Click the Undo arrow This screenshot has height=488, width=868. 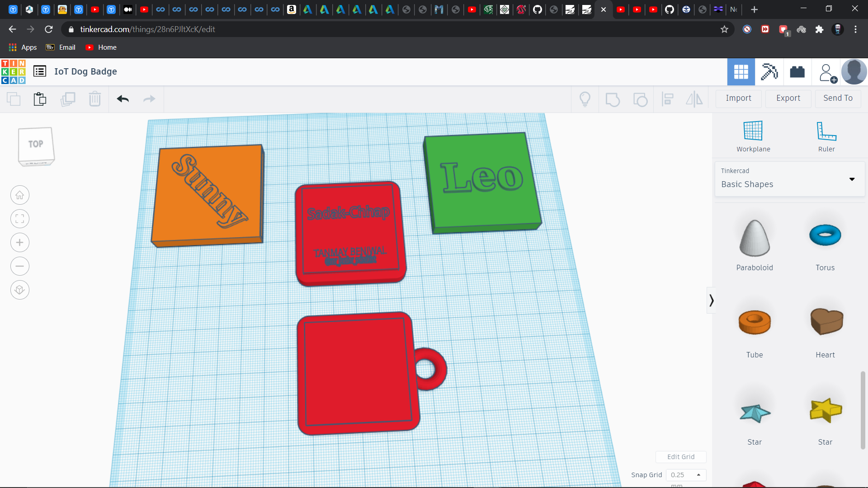[123, 99]
